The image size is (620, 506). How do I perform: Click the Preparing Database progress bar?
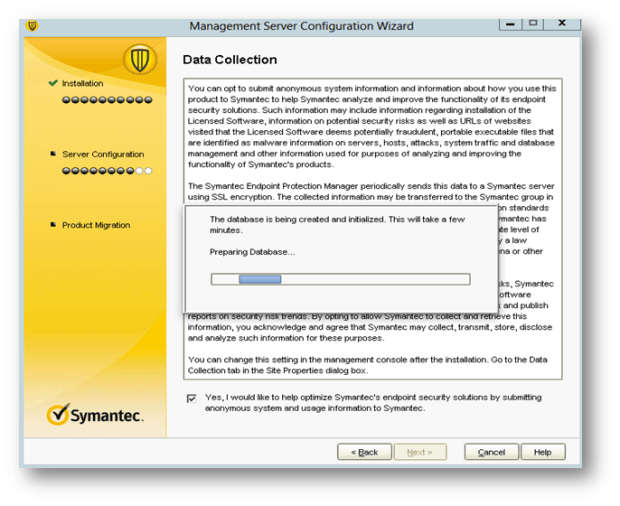[340, 279]
